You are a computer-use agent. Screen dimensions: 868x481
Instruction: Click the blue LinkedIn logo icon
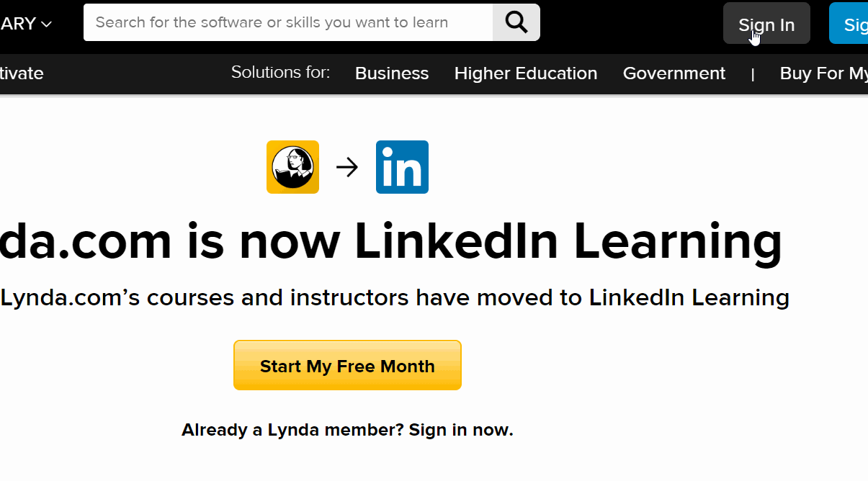(x=402, y=167)
